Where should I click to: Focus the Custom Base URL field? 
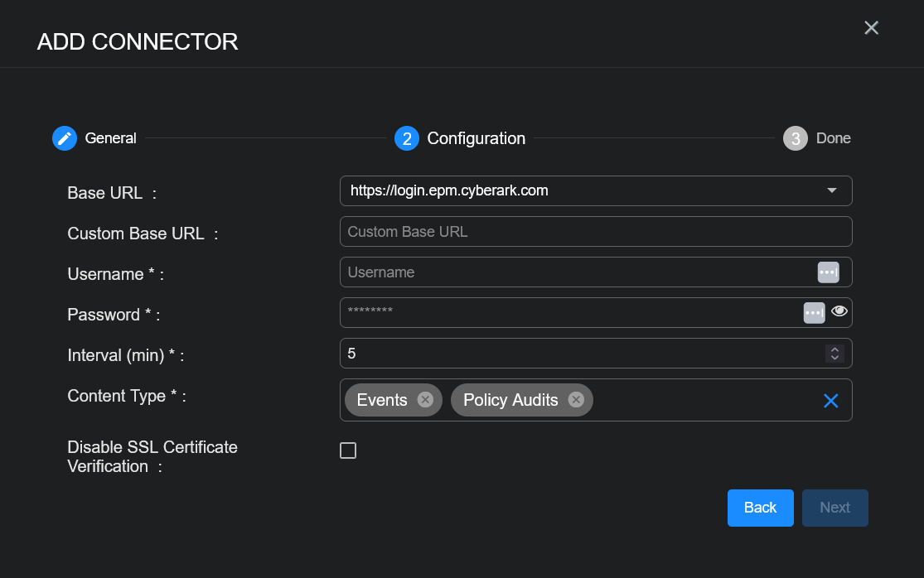[x=595, y=232]
